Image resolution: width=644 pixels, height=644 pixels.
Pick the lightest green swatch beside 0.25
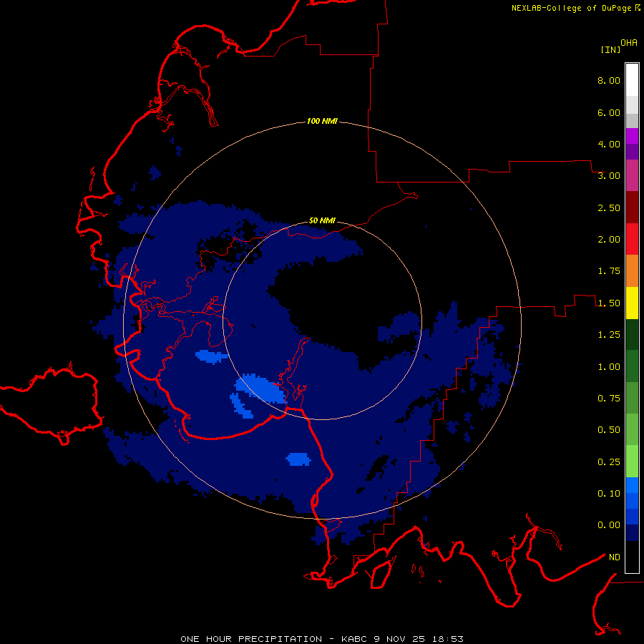[x=632, y=462]
